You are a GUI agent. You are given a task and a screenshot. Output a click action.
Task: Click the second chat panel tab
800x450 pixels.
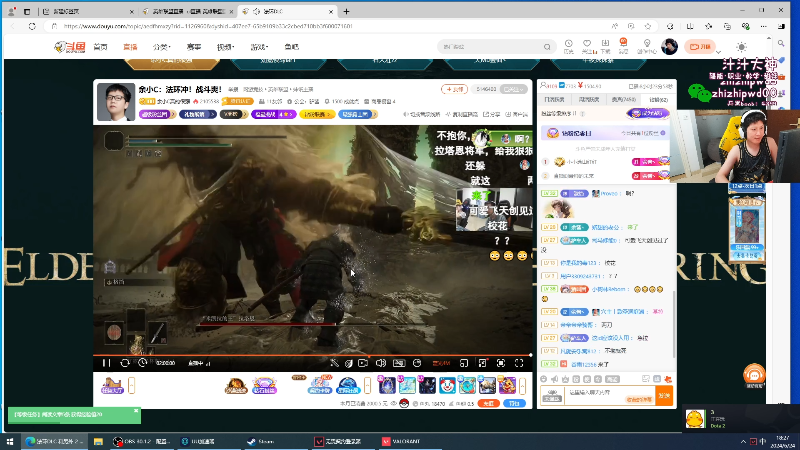point(589,99)
